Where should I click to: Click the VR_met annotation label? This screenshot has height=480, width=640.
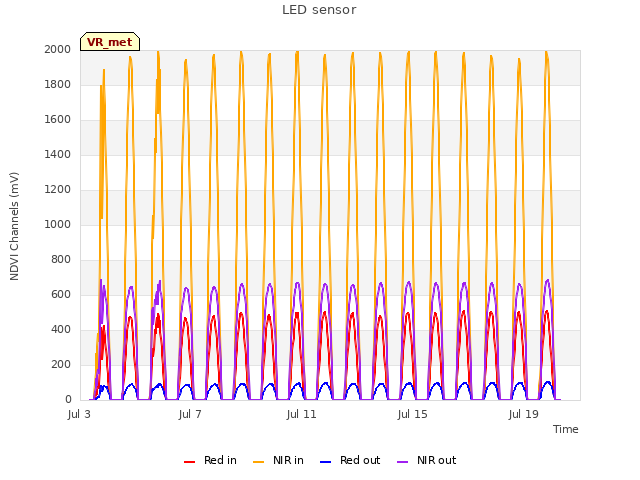(x=110, y=42)
